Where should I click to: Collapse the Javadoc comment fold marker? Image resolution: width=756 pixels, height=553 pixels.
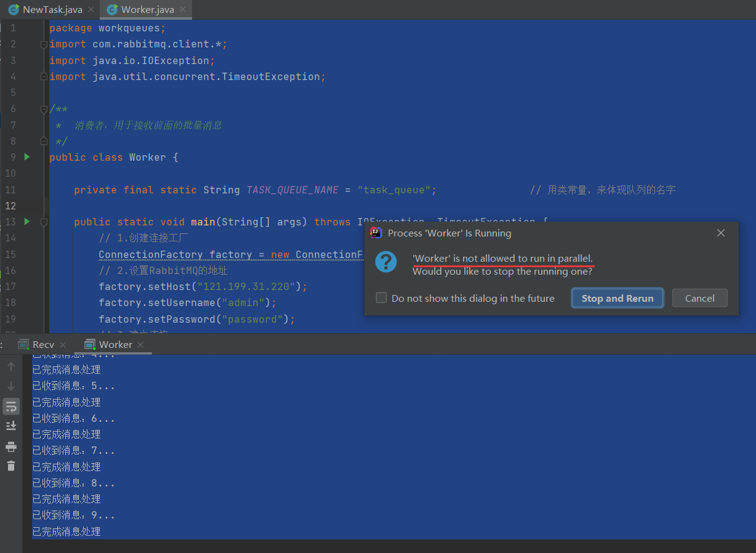44,109
